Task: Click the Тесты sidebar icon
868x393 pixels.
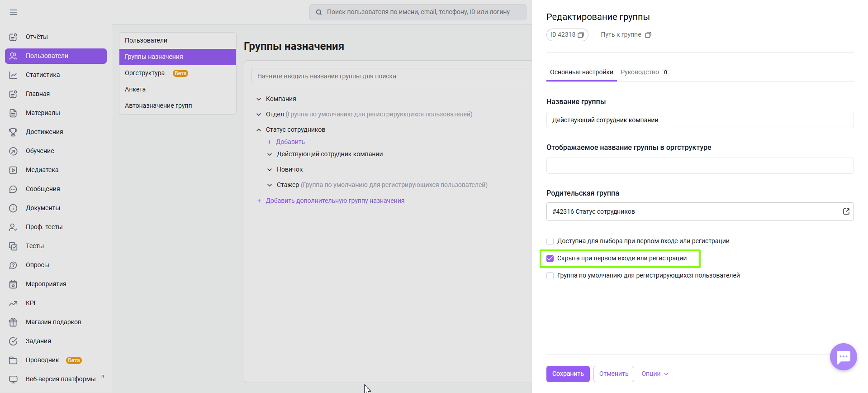Action: coord(13,246)
